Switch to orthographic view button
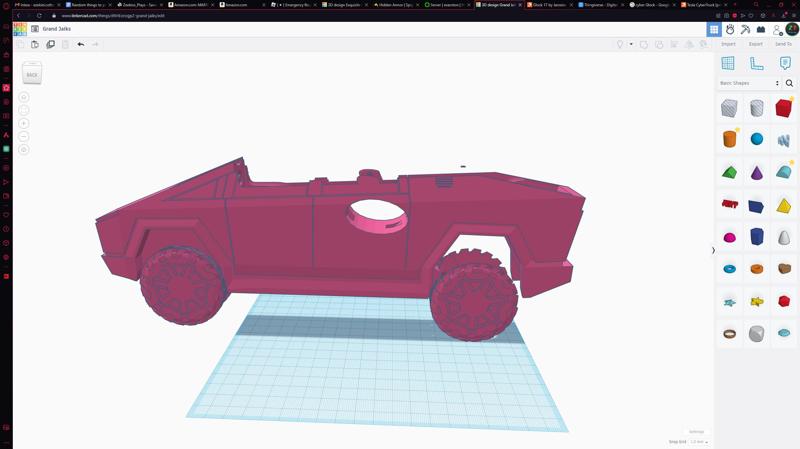Viewport: 800px width, 449px height. [23, 149]
